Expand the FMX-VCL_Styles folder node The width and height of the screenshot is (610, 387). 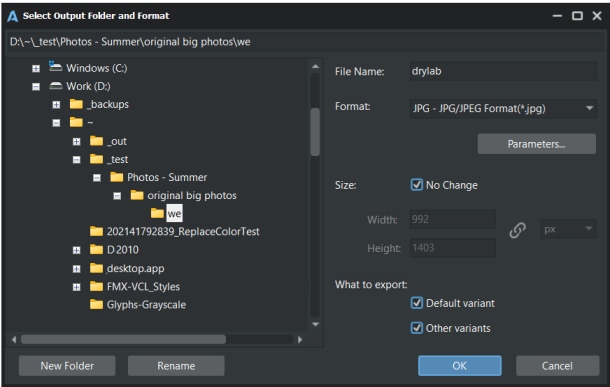tap(77, 287)
